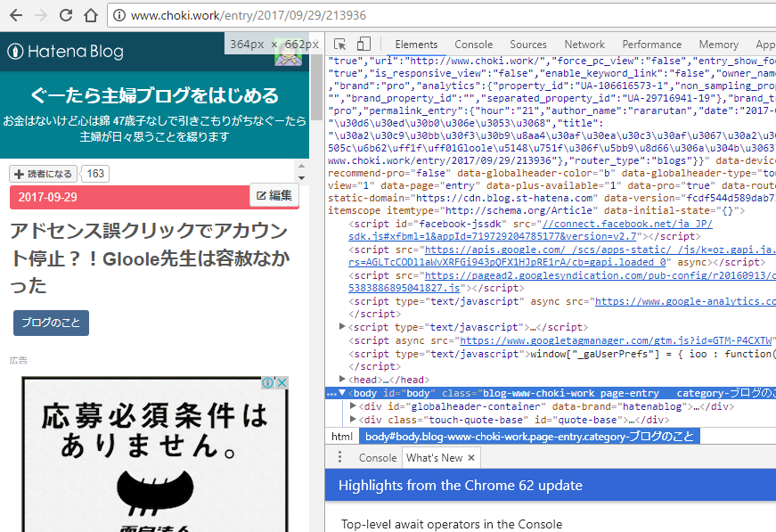The height and width of the screenshot is (532, 776).
Task: Click the browser back arrow
Action: [x=16, y=15]
